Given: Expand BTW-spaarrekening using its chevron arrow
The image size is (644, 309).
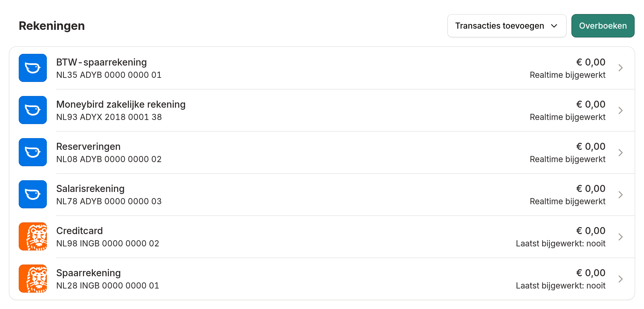Looking at the screenshot, I should coord(620,68).
